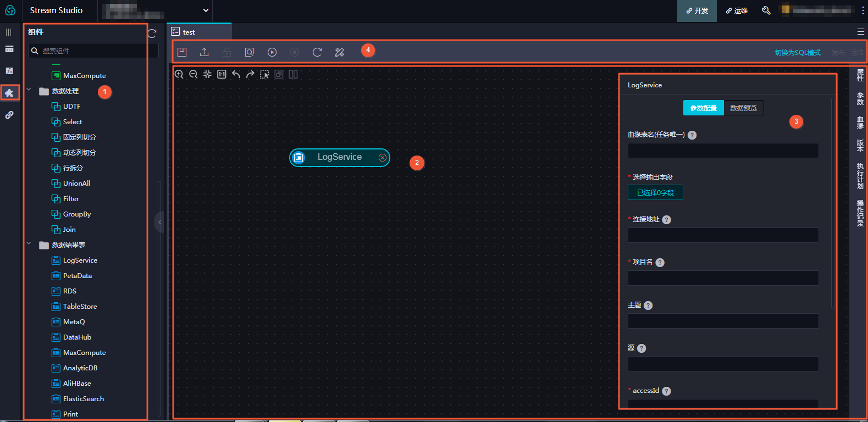Screen dimensions: 868x422
Task: Collapse the 数据结果表 folder
Action: [x=29, y=244]
